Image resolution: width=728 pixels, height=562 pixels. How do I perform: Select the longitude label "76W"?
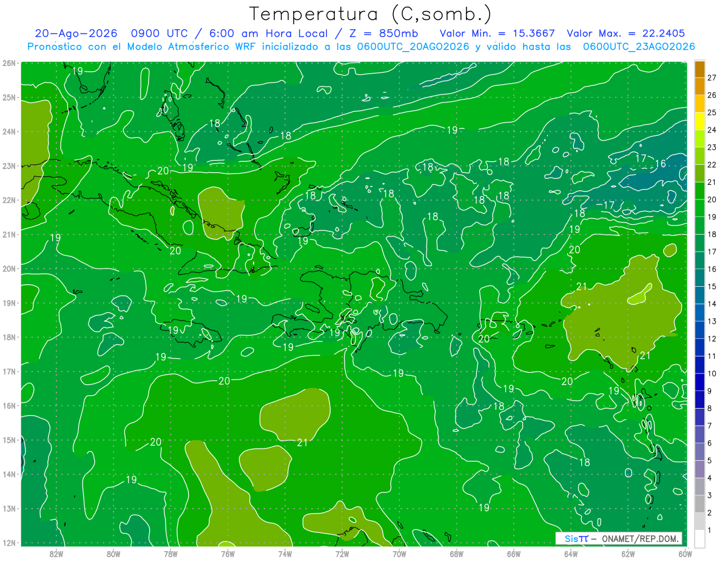point(227,553)
